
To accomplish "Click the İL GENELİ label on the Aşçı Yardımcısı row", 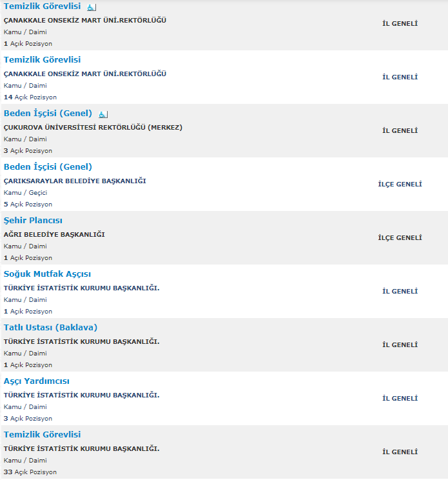I will [x=400, y=398].
